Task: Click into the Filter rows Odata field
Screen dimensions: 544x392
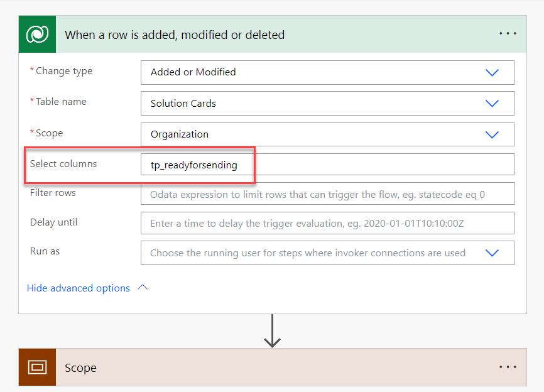Action: click(327, 195)
